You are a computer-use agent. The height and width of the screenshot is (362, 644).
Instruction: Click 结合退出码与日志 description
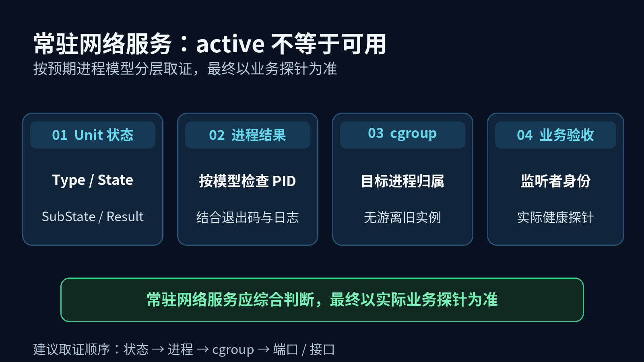click(x=248, y=218)
